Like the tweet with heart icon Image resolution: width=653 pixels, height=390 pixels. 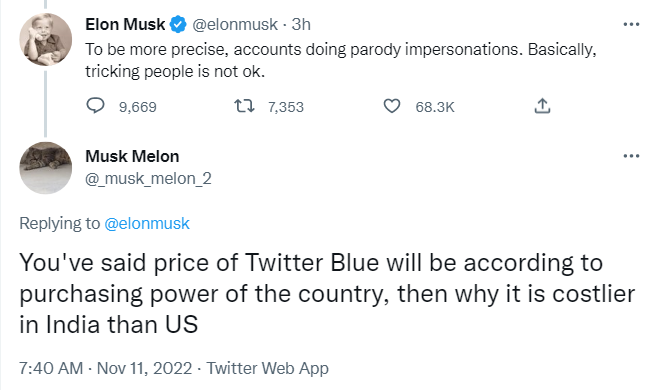coord(391,106)
